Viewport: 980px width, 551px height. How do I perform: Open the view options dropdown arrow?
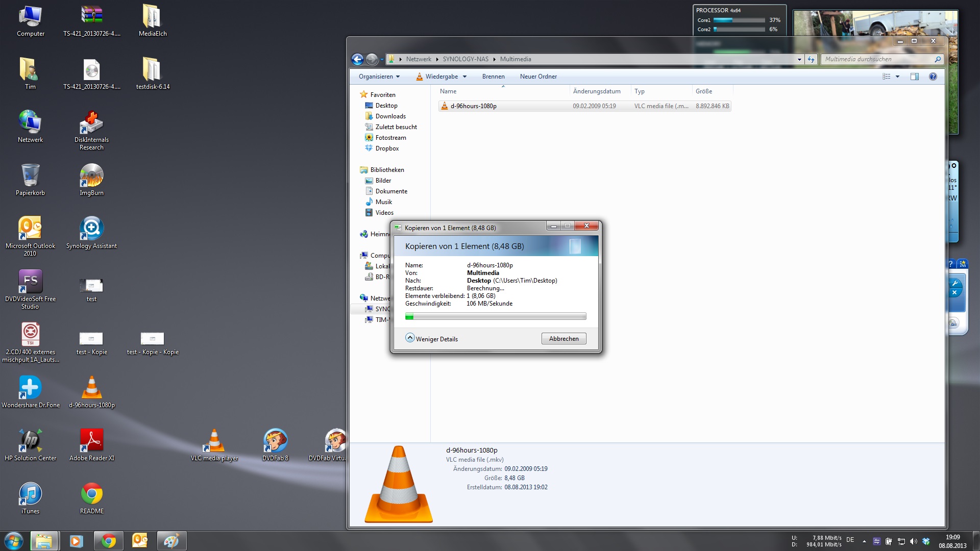(897, 77)
